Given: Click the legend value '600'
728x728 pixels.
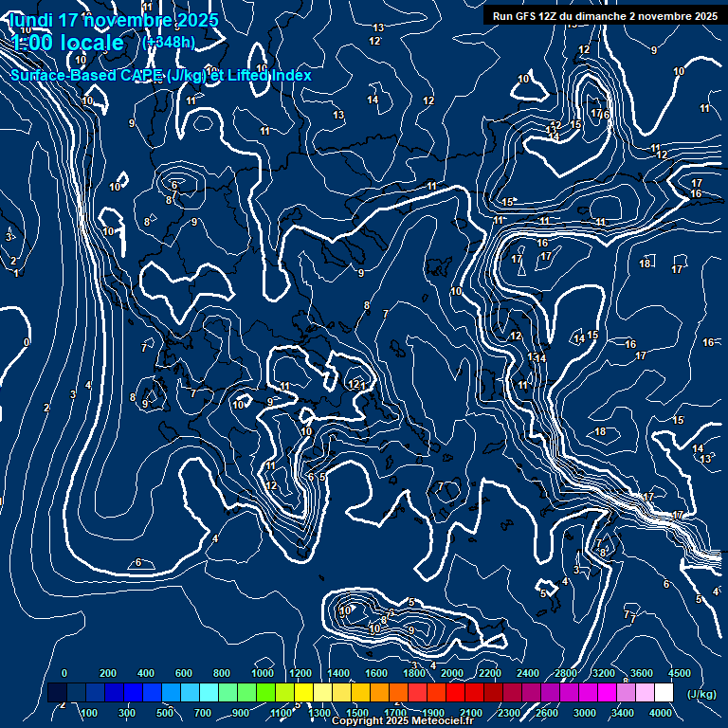Looking at the screenshot, I should point(183,673).
